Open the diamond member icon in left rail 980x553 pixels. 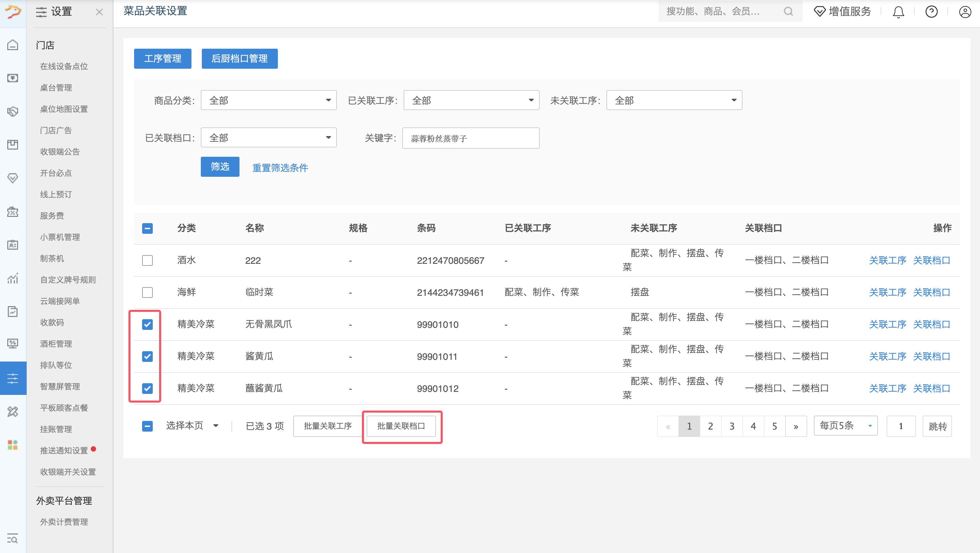tap(13, 178)
